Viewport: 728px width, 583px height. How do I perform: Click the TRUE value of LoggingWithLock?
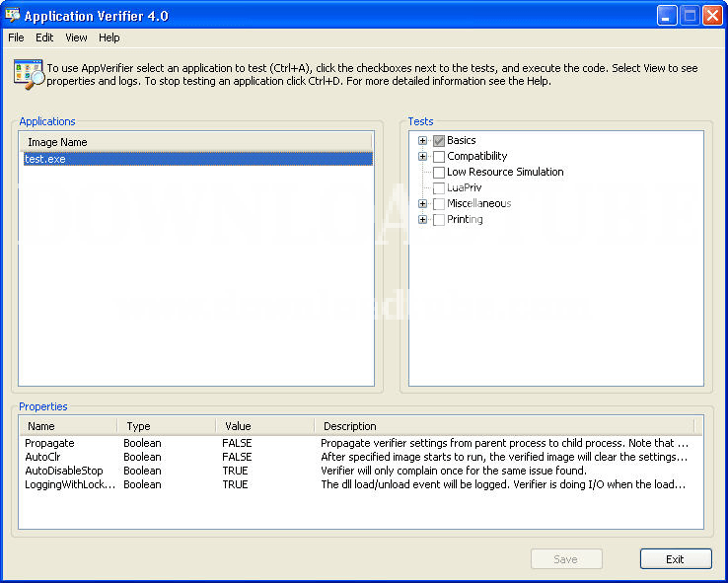tap(235, 484)
